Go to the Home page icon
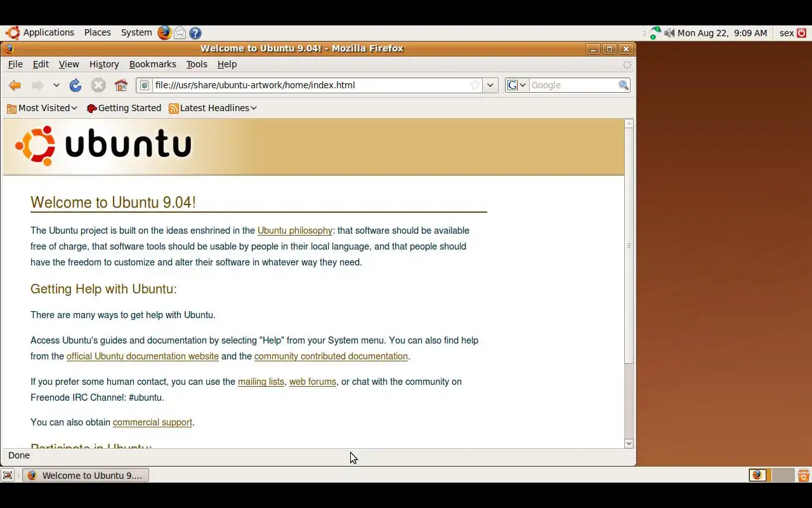 [x=121, y=85]
